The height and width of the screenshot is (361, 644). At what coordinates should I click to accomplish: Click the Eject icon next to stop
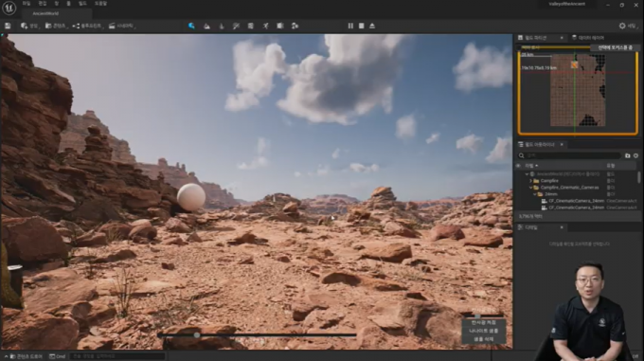[372, 26]
